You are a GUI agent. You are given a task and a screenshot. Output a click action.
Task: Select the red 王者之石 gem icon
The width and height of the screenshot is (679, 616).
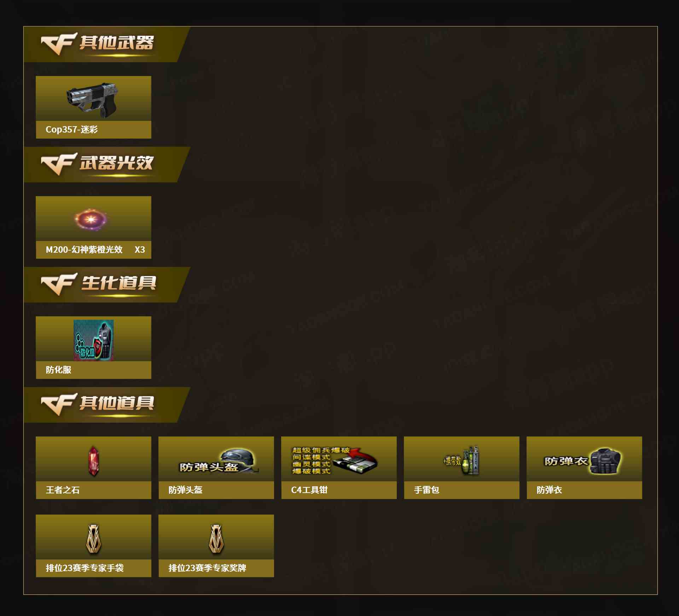click(x=93, y=461)
